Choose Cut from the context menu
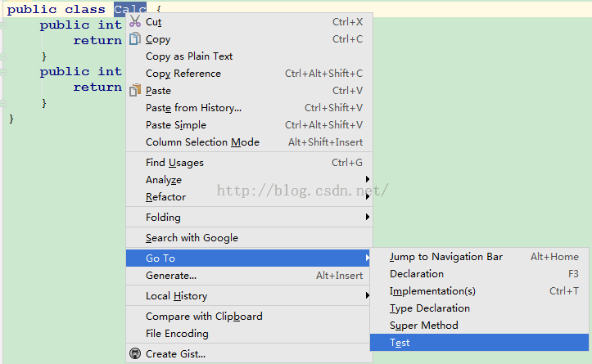 tap(249, 22)
